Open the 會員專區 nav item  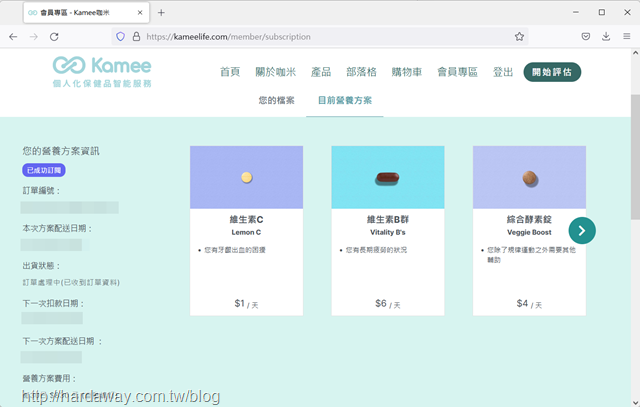click(x=457, y=72)
